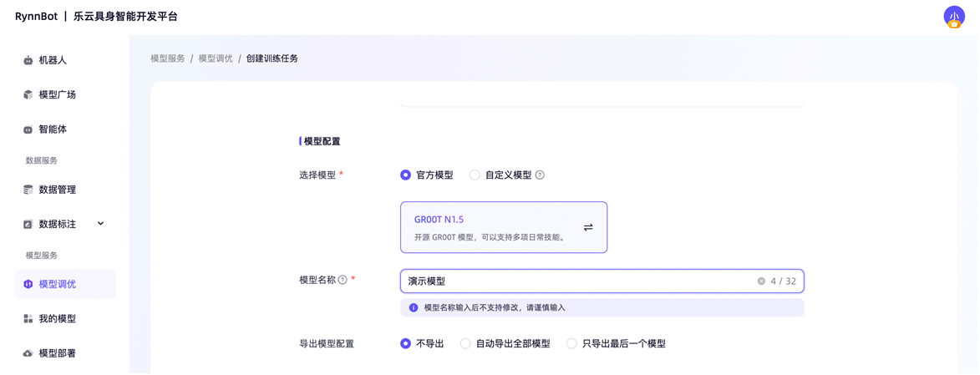Clear the 模型名称 field with the x icon
The height and width of the screenshot is (375, 980).
pyautogui.click(x=761, y=281)
